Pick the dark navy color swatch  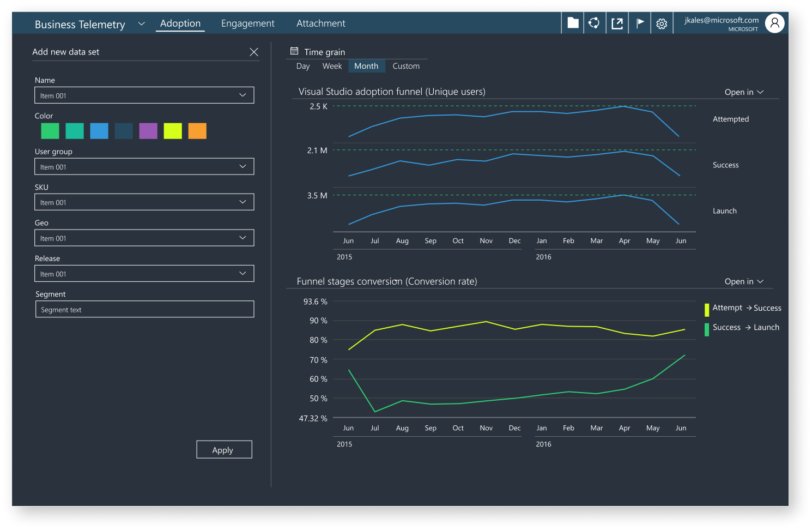click(x=124, y=131)
